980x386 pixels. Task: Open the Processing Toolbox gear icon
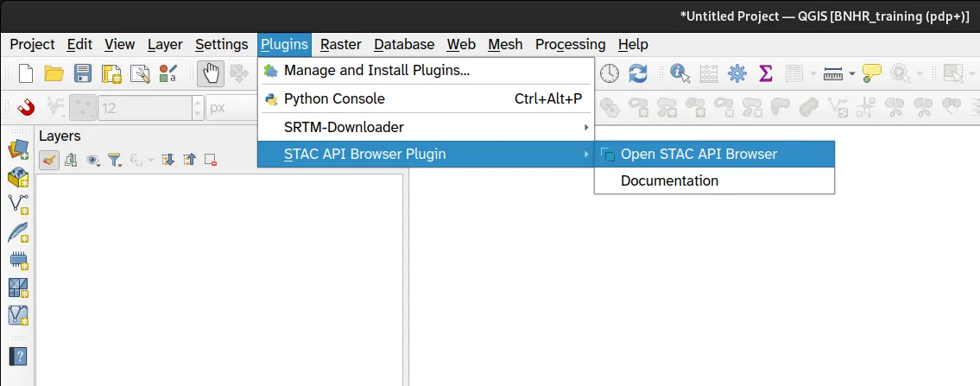pyautogui.click(x=737, y=73)
